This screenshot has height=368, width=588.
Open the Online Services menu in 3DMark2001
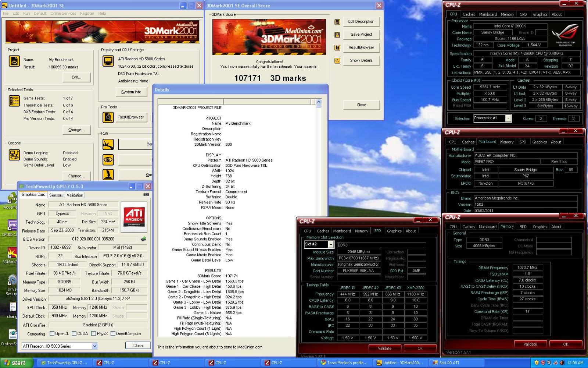pos(63,13)
